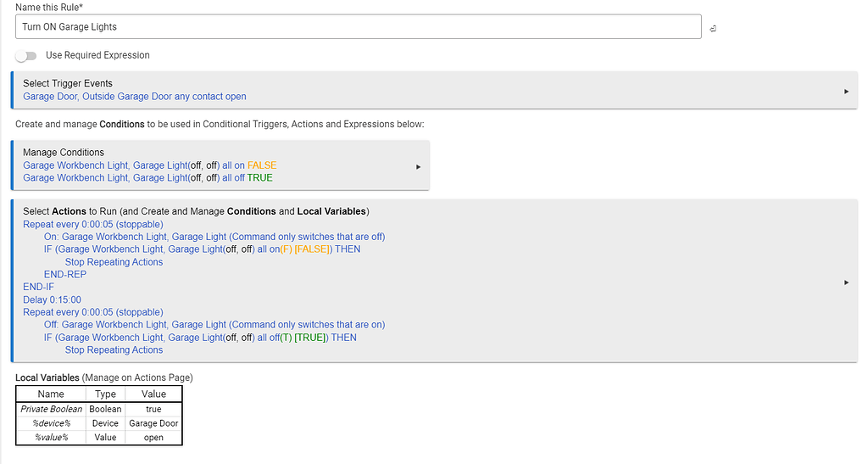This screenshot has width=868, height=464.
Task: Click the %device% variable row name
Action: pos(51,423)
